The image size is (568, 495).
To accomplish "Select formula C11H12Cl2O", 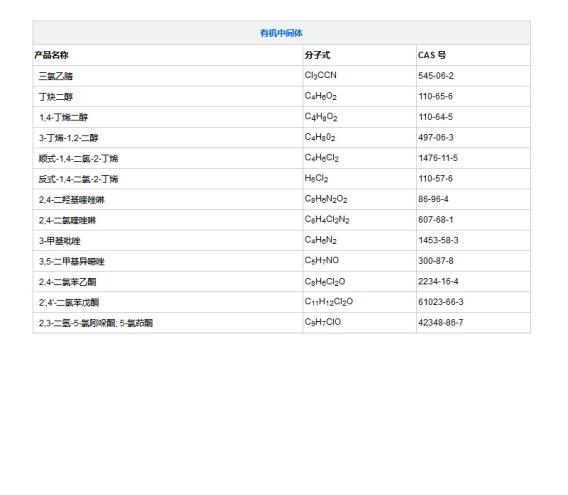I will pos(329,302).
